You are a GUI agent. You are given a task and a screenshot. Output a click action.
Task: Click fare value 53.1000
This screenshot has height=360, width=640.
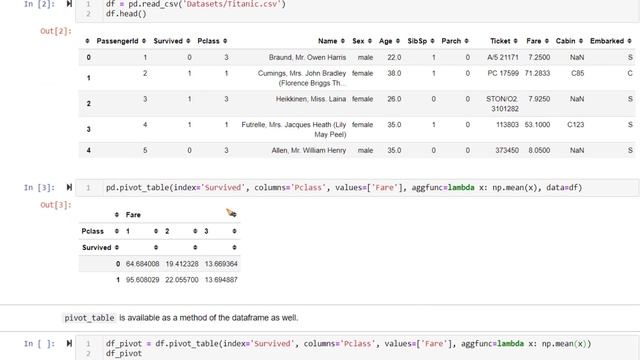point(537,125)
